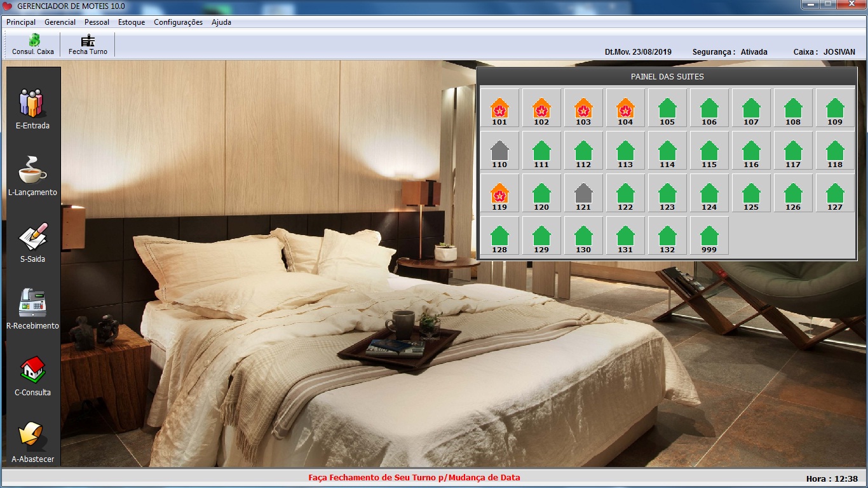Viewport: 868px width, 488px height.
Task: Select free suite 114
Action: point(667,151)
